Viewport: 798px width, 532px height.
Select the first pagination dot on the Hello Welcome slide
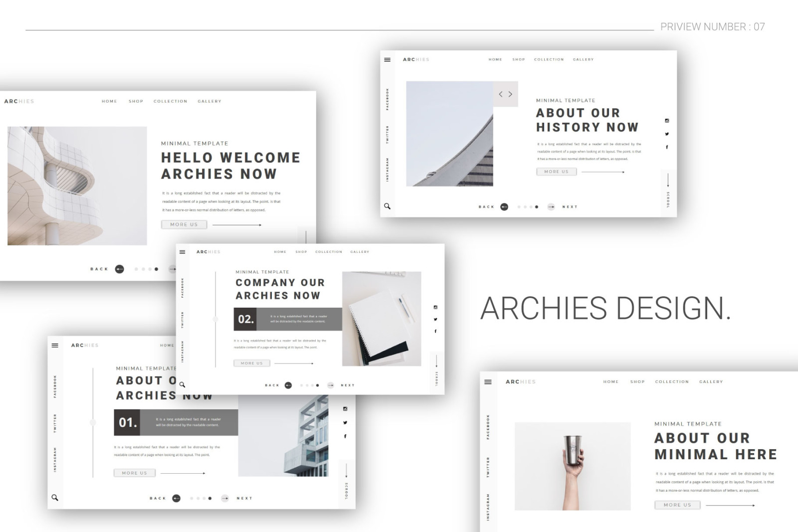pyautogui.click(x=136, y=269)
